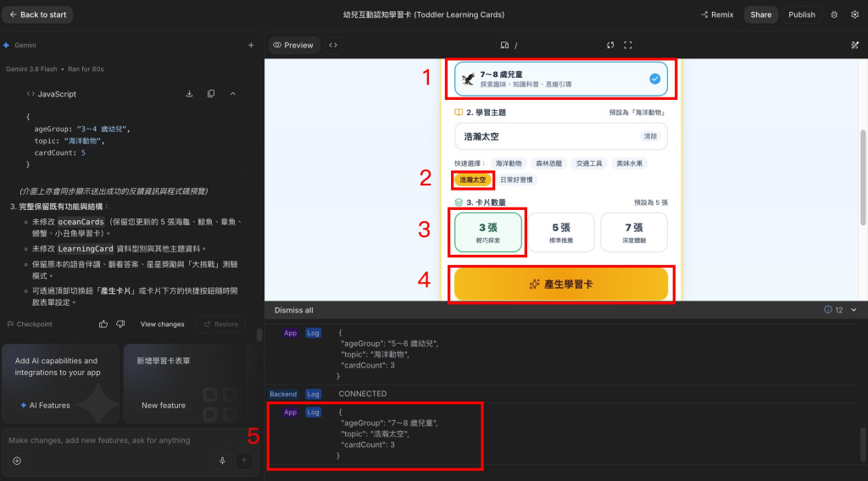Screen dimensions: 868x481
Task: Click the 清除 clear button
Action: click(650, 136)
